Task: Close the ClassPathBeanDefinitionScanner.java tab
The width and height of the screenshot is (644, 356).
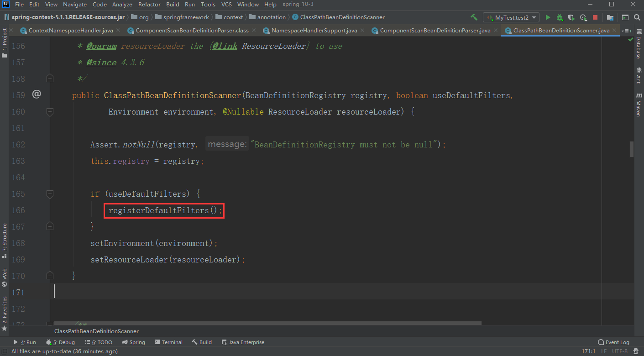Action: pyautogui.click(x=614, y=31)
